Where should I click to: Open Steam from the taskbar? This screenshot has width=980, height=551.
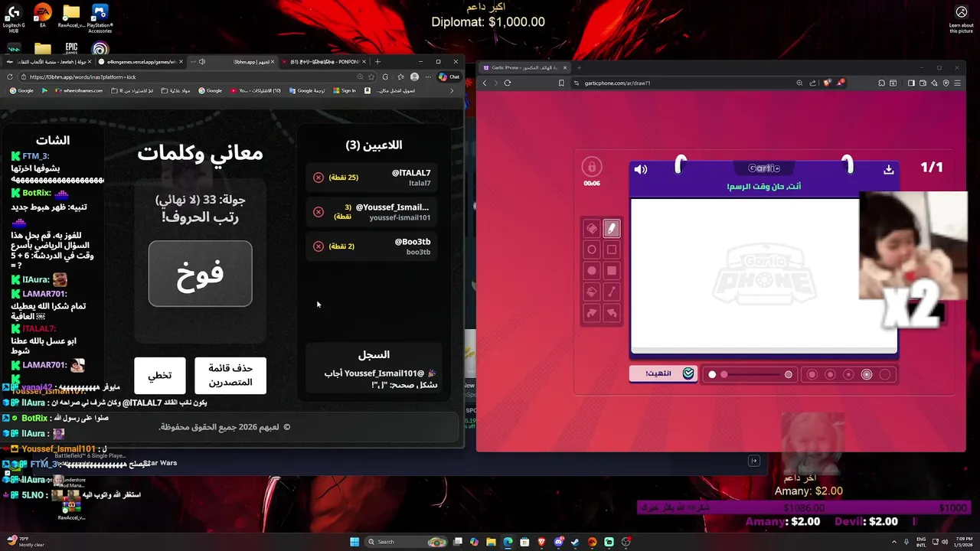coord(575,542)
